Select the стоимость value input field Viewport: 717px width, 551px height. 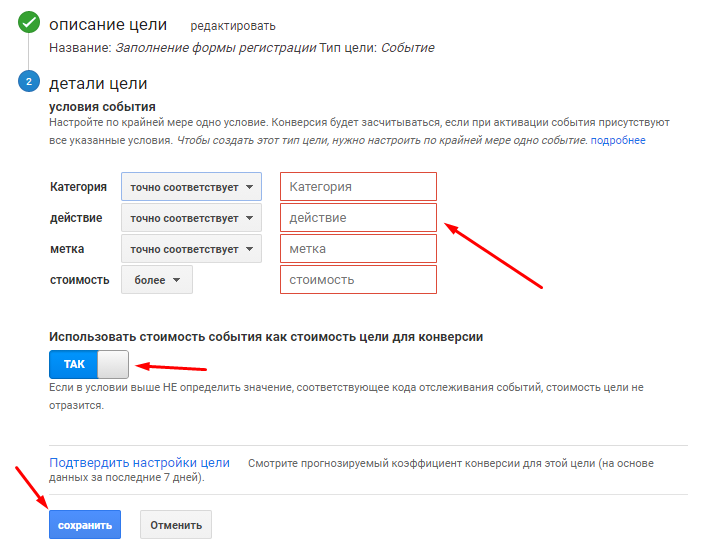coord(358,280)
